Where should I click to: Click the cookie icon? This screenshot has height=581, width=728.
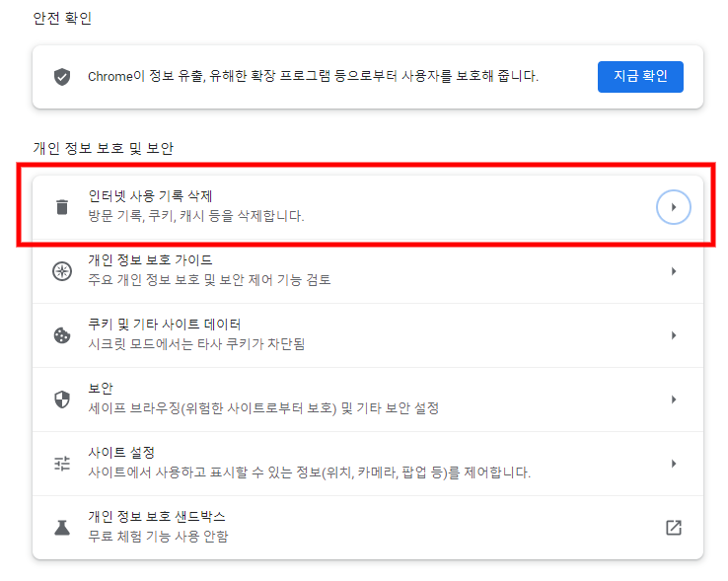(x=62, y=334)
